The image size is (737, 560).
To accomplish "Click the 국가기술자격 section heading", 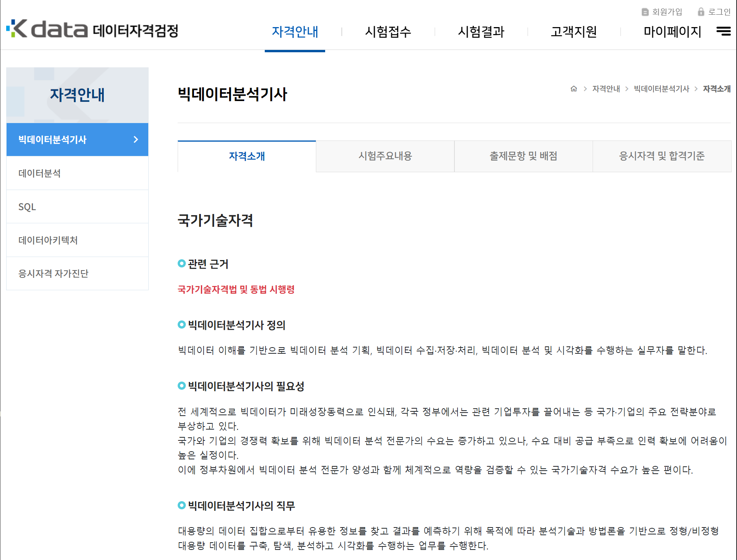I will (x=215, y=221).
